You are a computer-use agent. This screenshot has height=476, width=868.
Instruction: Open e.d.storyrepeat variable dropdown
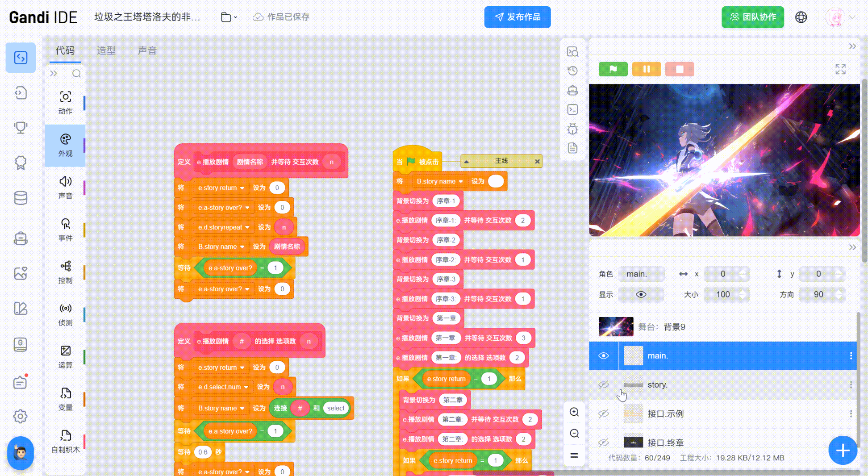tap(224, 227)
